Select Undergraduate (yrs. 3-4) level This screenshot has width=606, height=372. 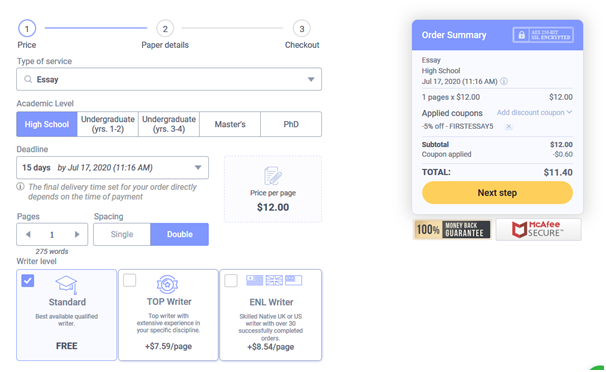pyautogui.click(x=169, y=124)
